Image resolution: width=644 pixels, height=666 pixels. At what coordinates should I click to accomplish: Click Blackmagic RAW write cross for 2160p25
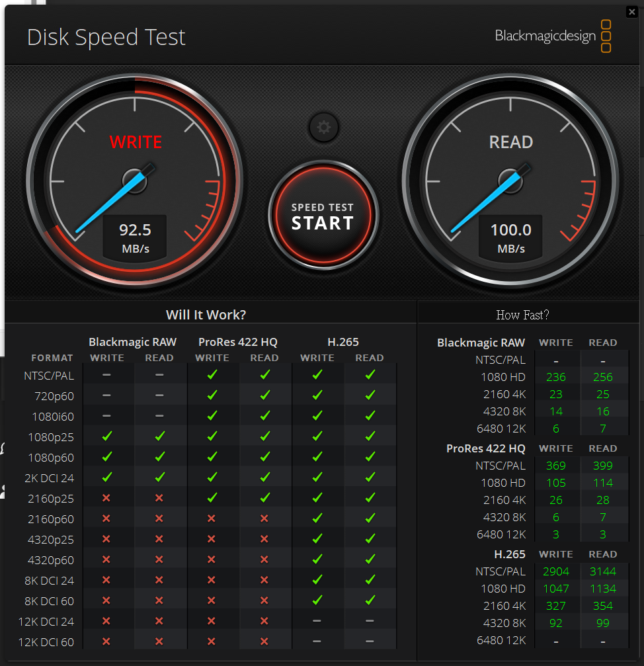(x=107, y=498)
